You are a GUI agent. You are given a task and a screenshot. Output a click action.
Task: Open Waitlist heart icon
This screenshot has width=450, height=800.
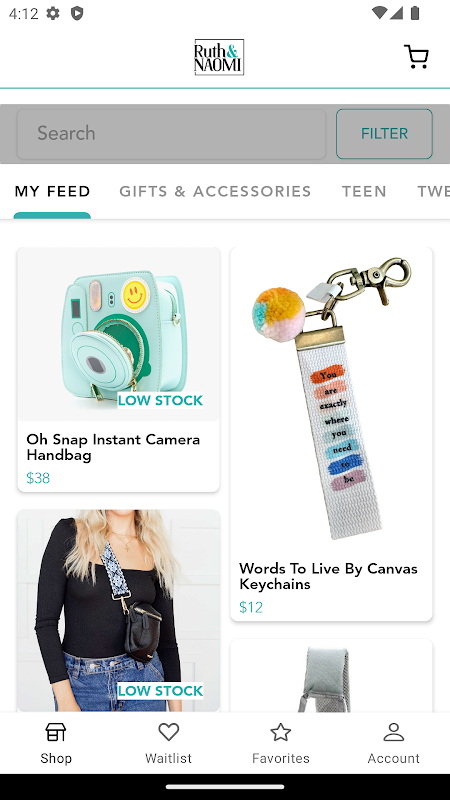click(x=168, y=732)
